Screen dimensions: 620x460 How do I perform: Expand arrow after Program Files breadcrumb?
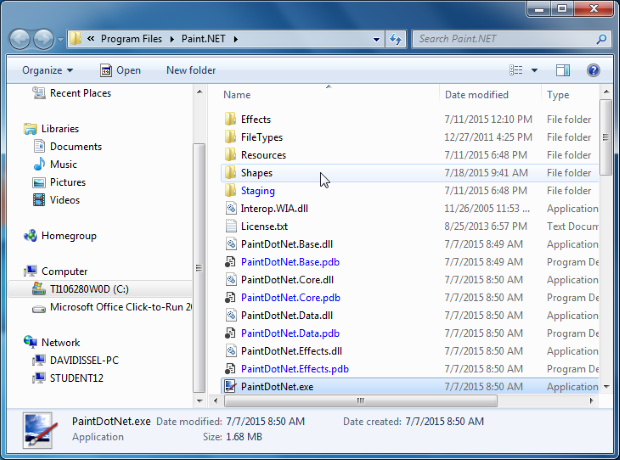172,39
